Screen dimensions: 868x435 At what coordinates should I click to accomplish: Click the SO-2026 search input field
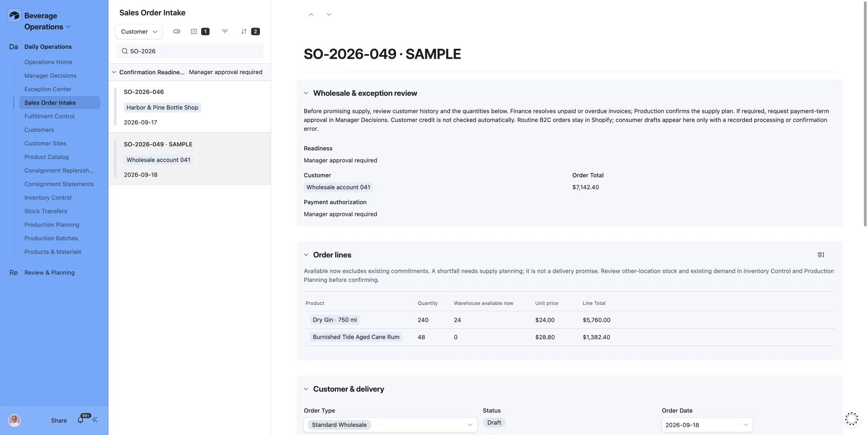coord(190,51)
